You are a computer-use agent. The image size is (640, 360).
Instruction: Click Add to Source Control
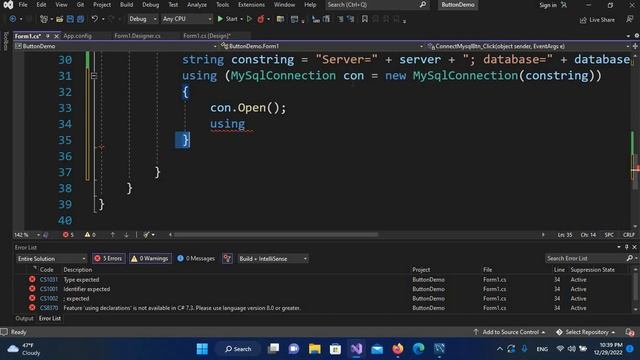coord(509,332)
